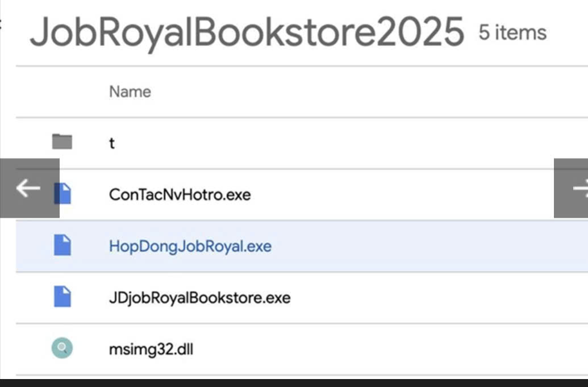Click the black bar below the file list

[x=294, y=382]
